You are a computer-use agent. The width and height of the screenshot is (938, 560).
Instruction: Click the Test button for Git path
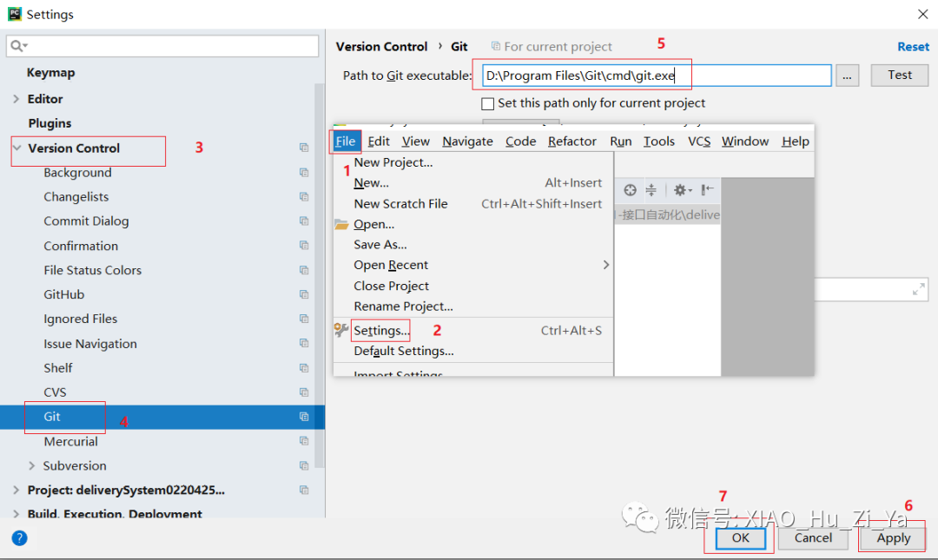click(x=900, y=75)
